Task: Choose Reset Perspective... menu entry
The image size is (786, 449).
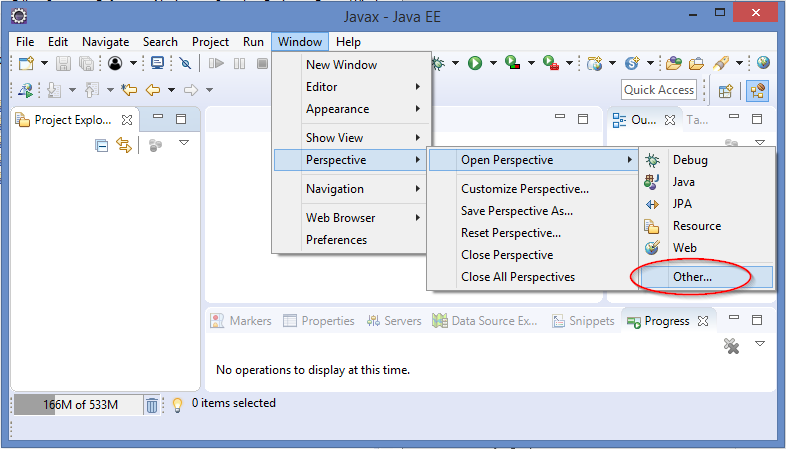Action: pyautogui.click(x=510, y=233)
